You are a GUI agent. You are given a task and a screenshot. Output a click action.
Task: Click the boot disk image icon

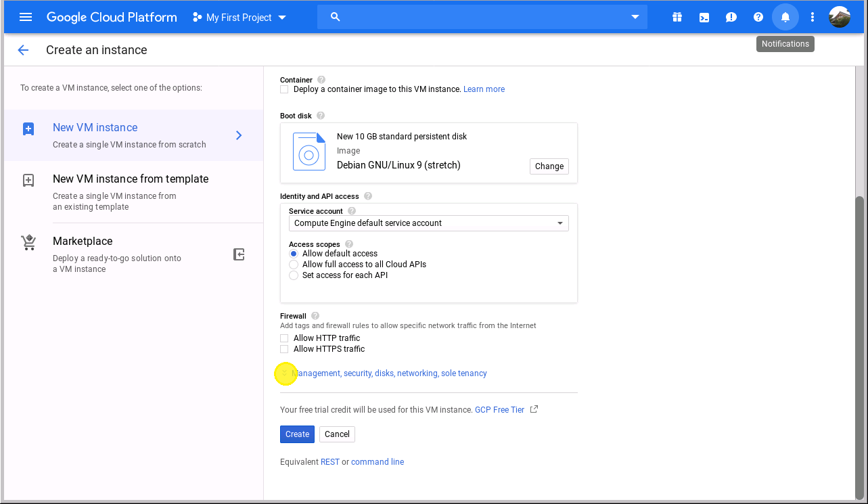[x=309, y=152]
